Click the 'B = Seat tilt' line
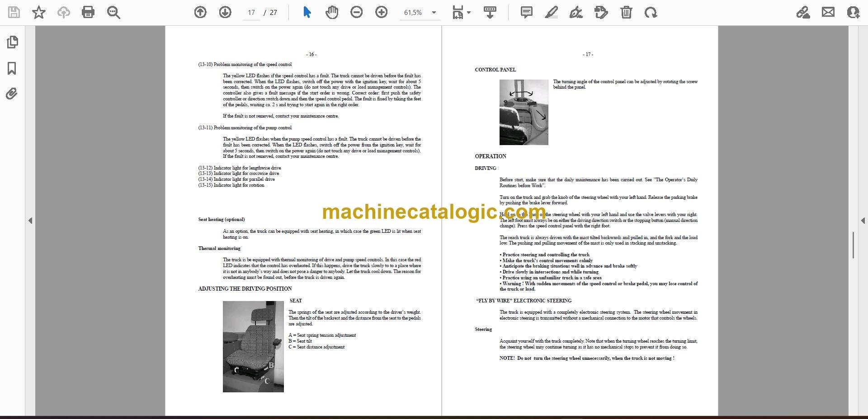The height and width of the screenshot is (419, 868). tap(300, 341)
